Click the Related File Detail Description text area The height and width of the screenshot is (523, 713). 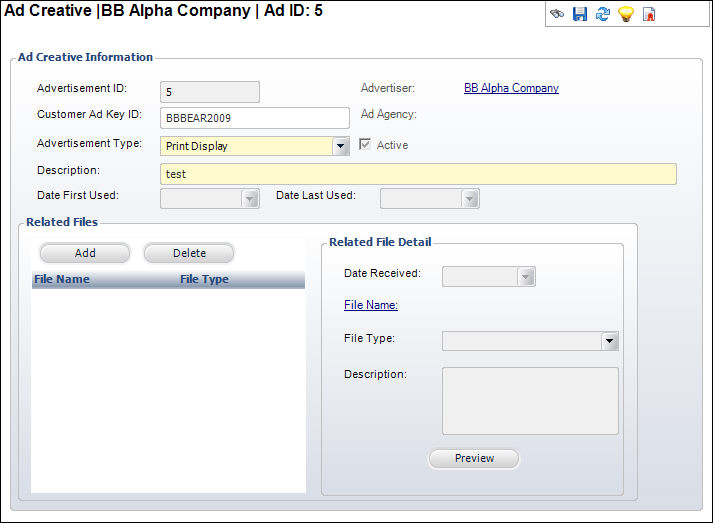[530, 400]
